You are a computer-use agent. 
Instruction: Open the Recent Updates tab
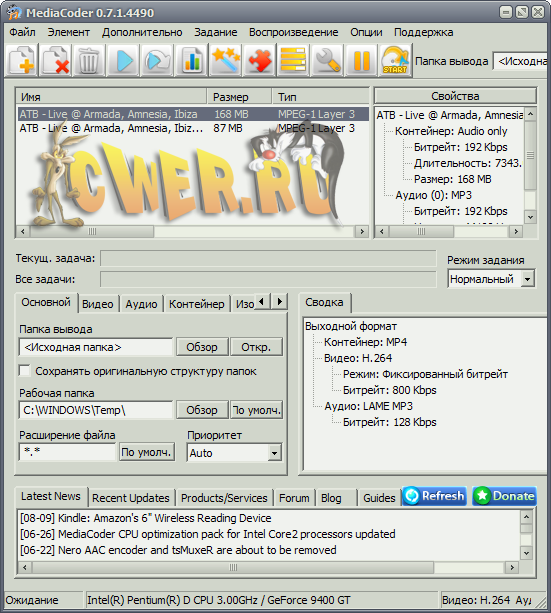tap(131, 498)
